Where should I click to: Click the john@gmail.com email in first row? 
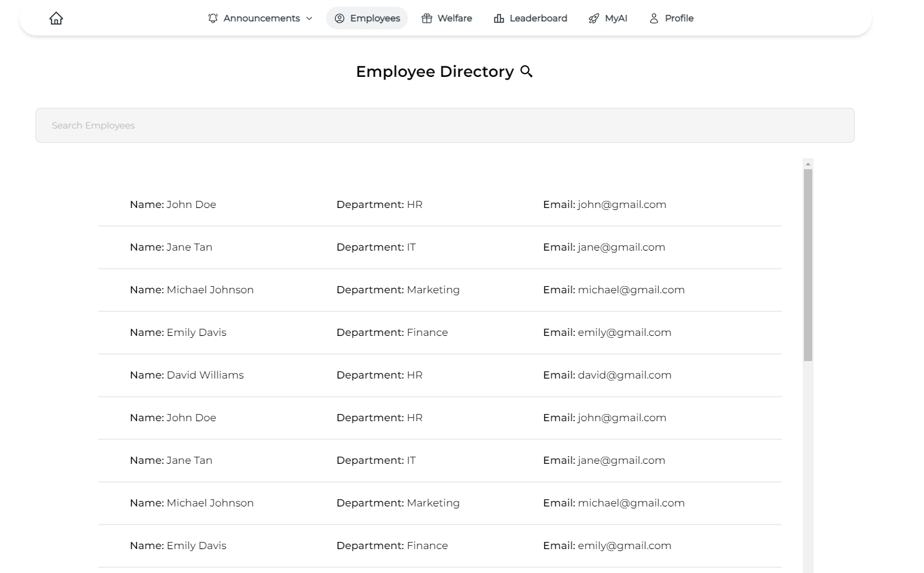[x=622, y=205]
